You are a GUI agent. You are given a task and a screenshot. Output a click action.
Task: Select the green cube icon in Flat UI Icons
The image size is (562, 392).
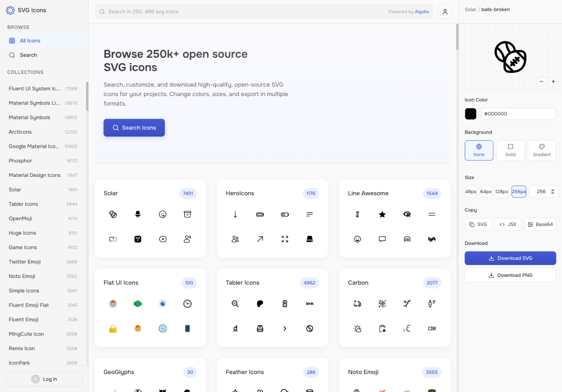point(138,304)
